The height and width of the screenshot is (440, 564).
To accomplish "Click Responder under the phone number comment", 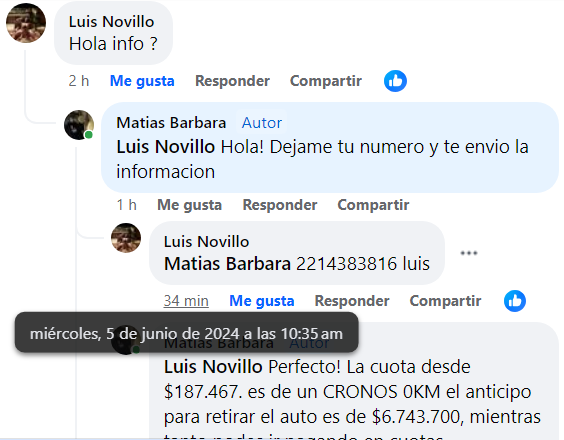I will click(352, 301).
